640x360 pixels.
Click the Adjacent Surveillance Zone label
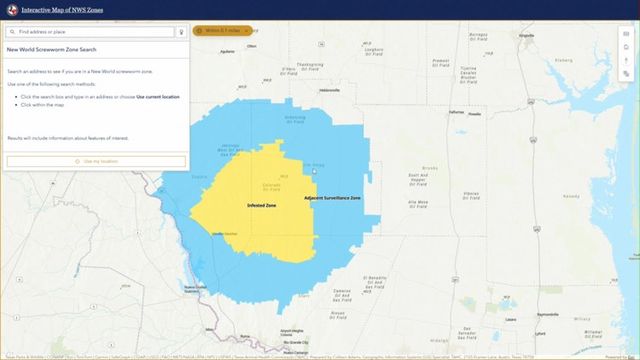click(332, 198)
